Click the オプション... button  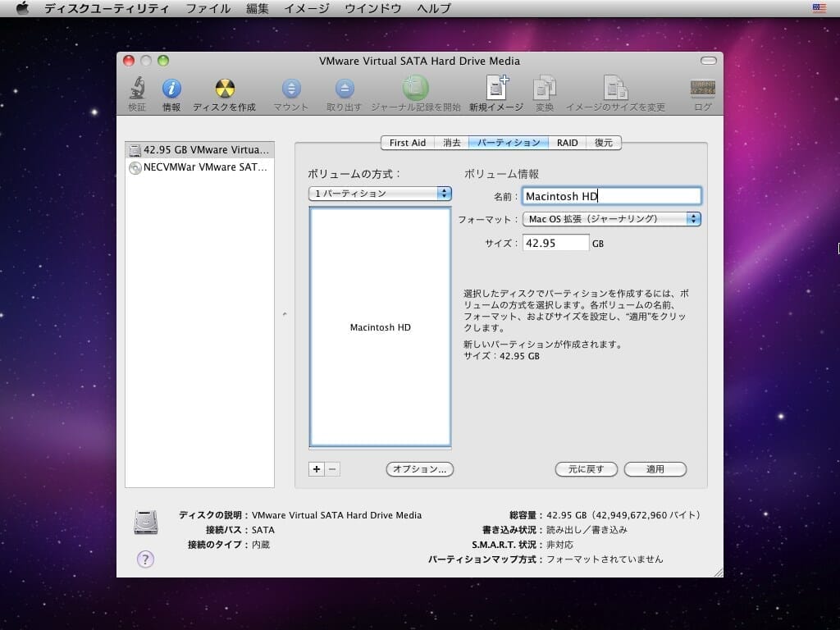click(x=419, y=469)
